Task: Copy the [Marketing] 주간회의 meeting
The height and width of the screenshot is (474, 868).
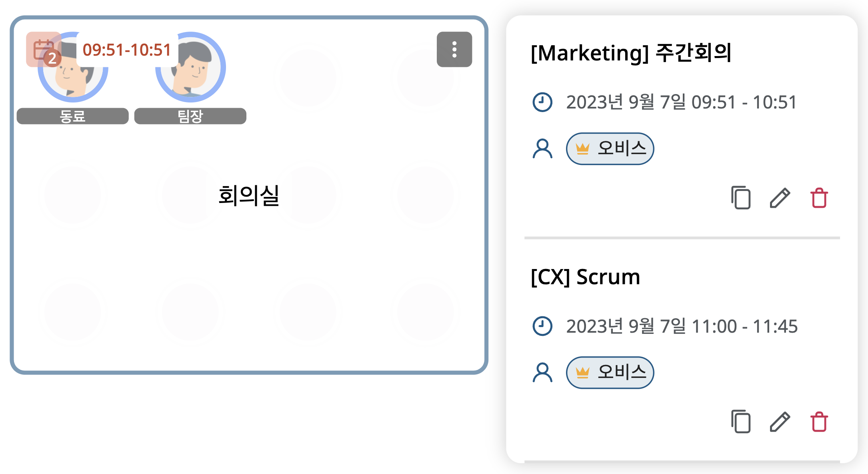Action: coord(740,198)
